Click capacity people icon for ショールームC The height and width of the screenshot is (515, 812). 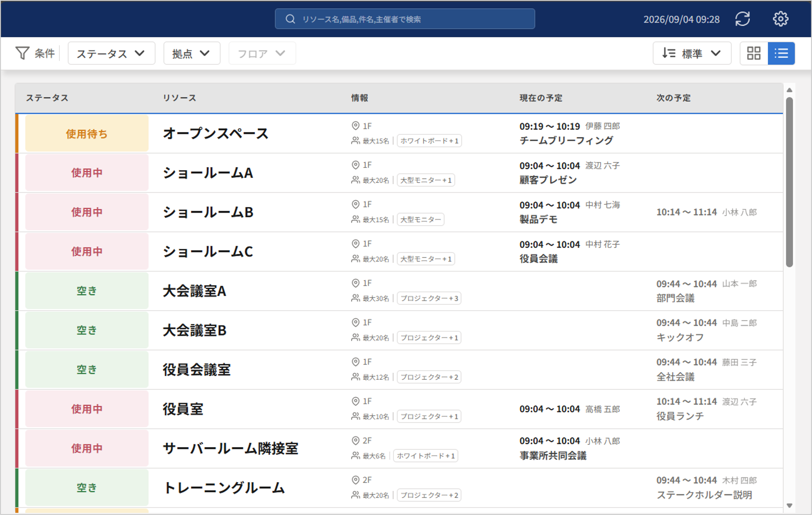356,259
